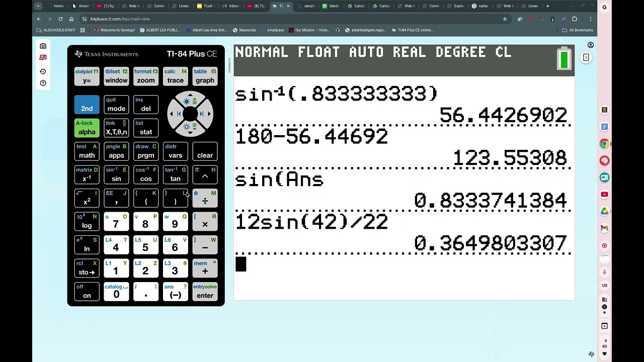Click the camera screenshot icon in left sidebar
This screenshot has height=362, width=644.
[43, 46]
